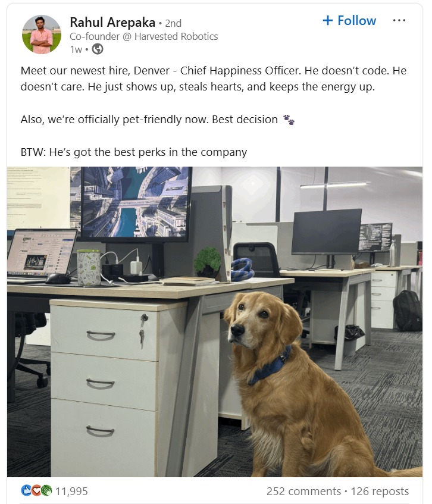The image size is (432, 504).
Task: Open the 11,995 reactions list
Action: (x=71, y=491)
